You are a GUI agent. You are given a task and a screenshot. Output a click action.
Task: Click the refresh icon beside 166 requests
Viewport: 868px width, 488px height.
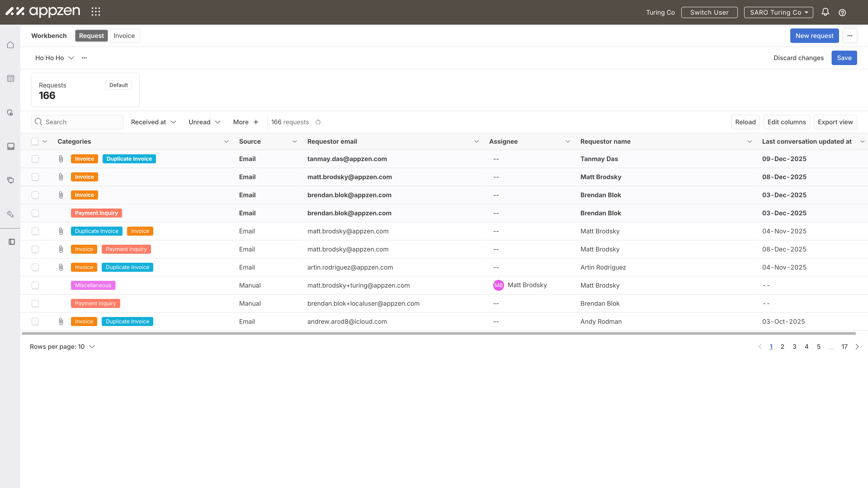point(318,122)
